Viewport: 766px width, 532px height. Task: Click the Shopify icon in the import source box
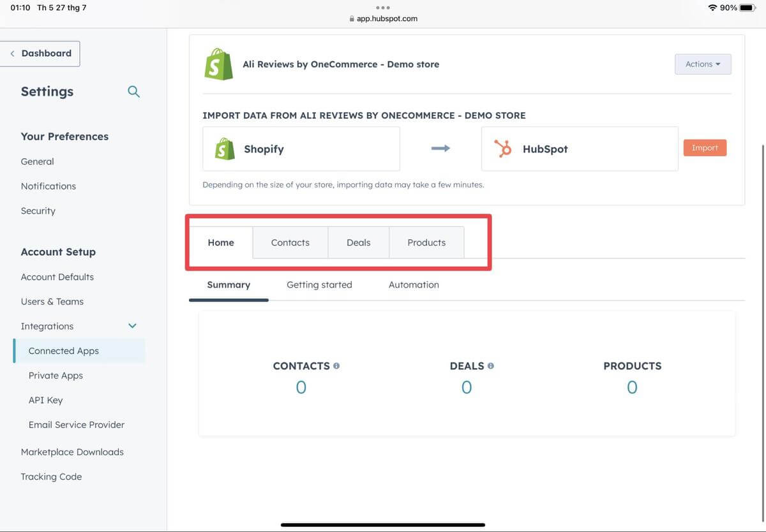(224, 149)
